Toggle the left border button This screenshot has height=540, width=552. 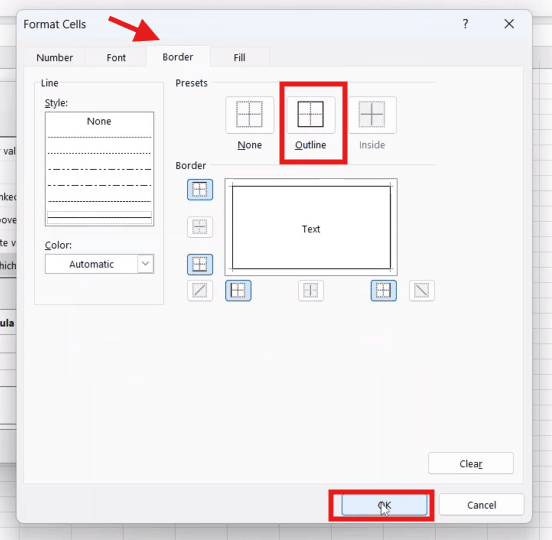pyautogui.click(x=238, y=291)
